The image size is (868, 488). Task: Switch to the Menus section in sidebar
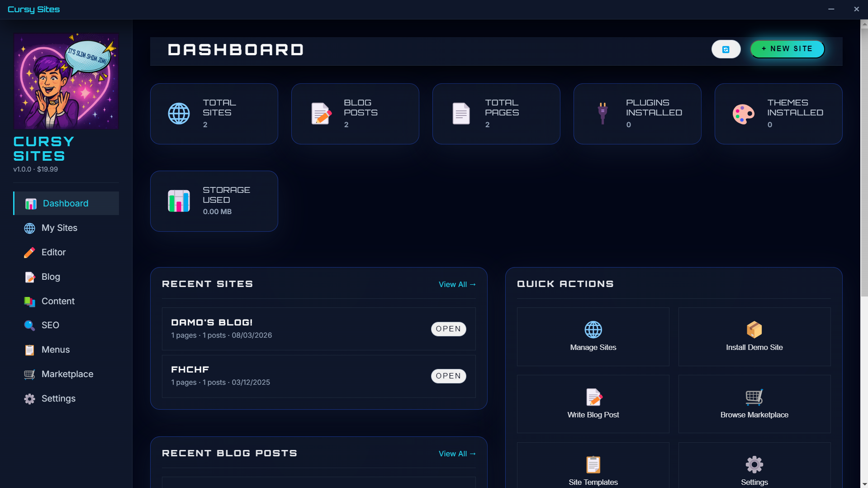[x=56, y=350]
